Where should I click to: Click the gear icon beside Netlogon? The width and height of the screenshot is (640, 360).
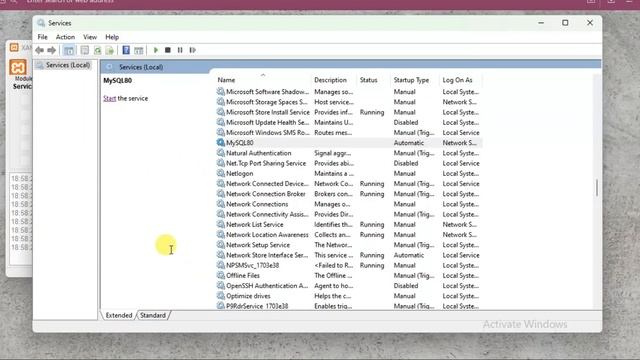(x=221, y=173)
